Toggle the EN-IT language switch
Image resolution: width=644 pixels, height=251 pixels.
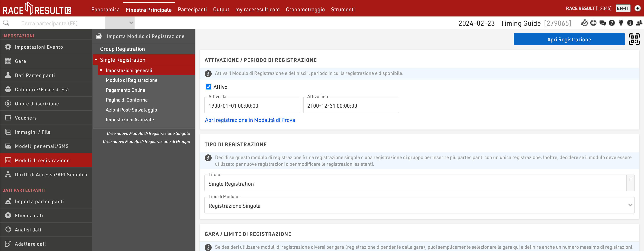(x=623, y=8)
